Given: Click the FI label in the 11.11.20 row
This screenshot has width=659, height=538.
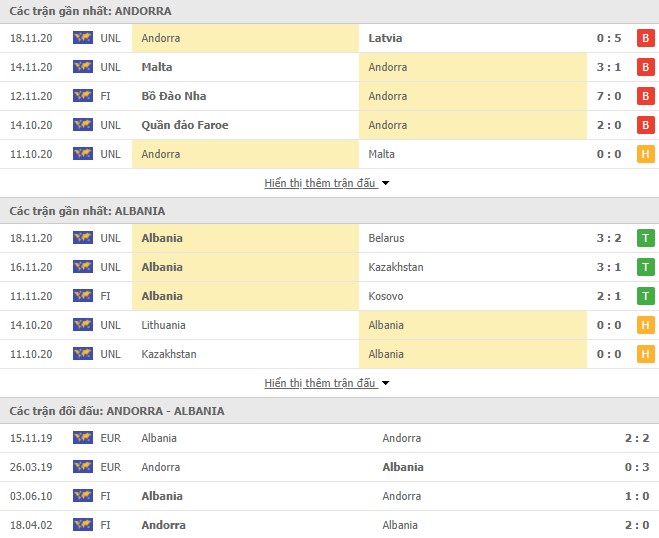Looking at the screenshot, I should click(x=105, y=296).
